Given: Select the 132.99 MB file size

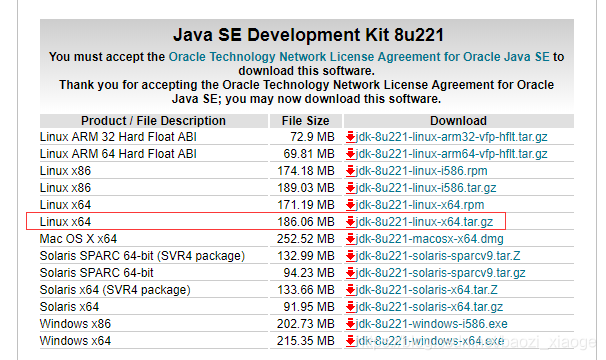Looking at the screenshot, I should click(x=306, y=256).
